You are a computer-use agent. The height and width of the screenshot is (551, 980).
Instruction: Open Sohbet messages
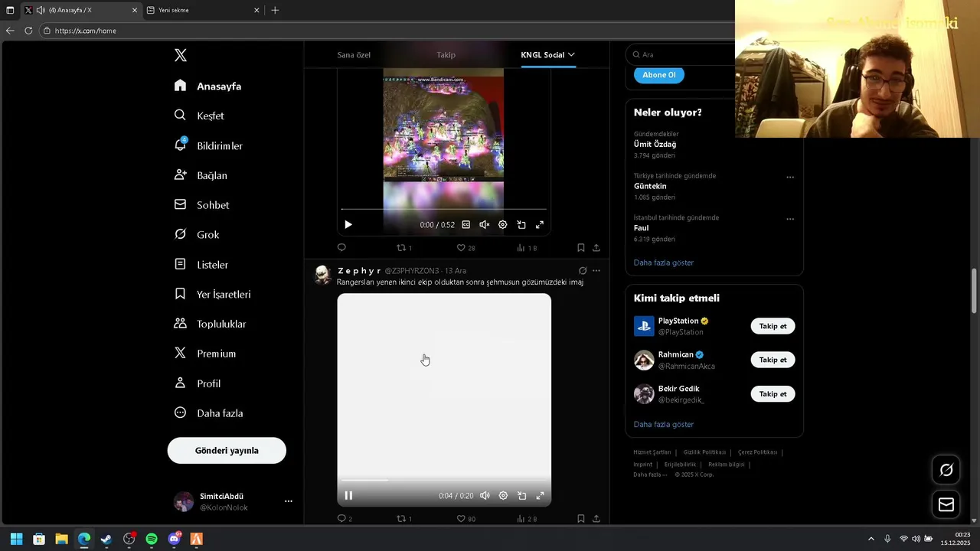(x=201, y=205)
